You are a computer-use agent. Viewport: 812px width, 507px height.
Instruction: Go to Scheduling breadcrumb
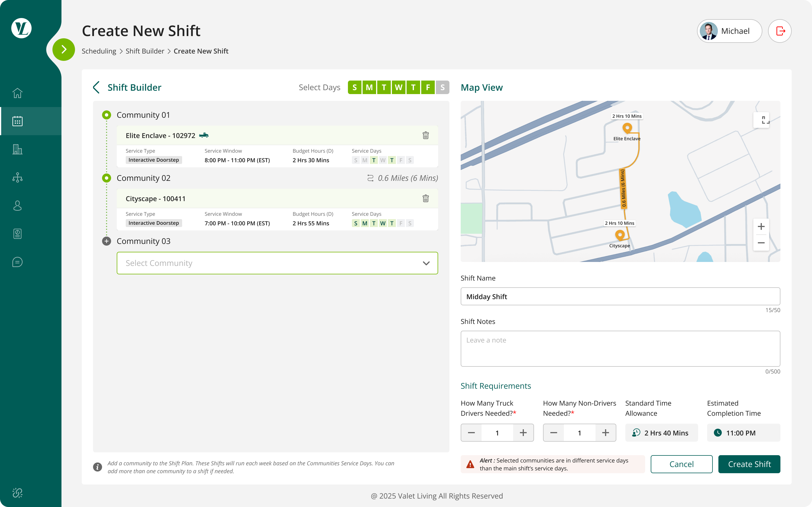(x=99, y=51)
